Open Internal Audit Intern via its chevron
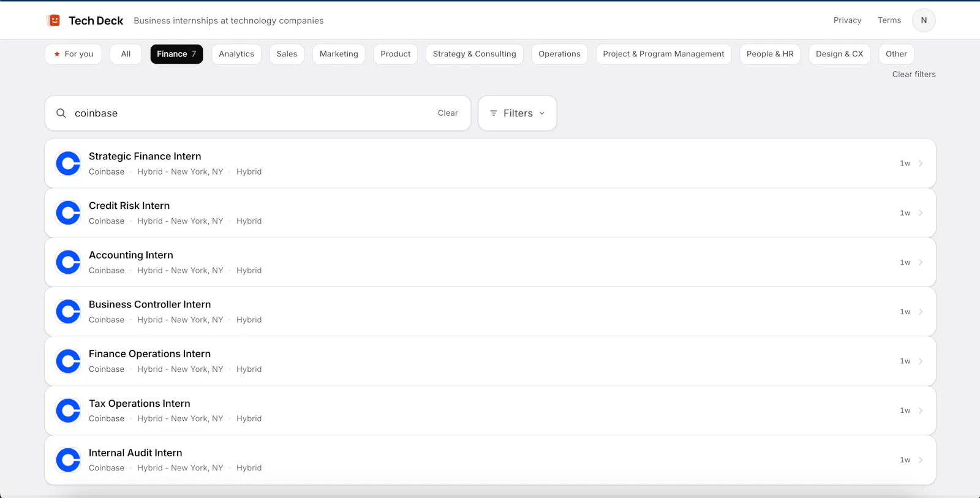 point(921,460)
